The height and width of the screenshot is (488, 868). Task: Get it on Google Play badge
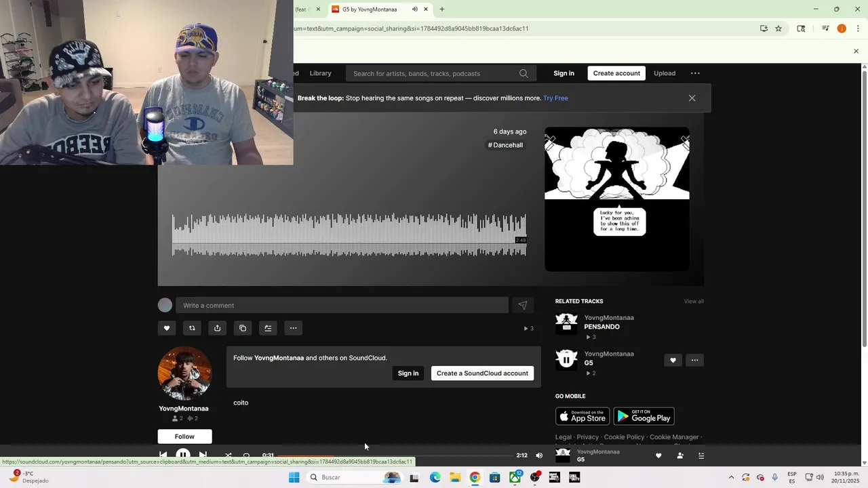pyautogui.click(x=644, y=416)
